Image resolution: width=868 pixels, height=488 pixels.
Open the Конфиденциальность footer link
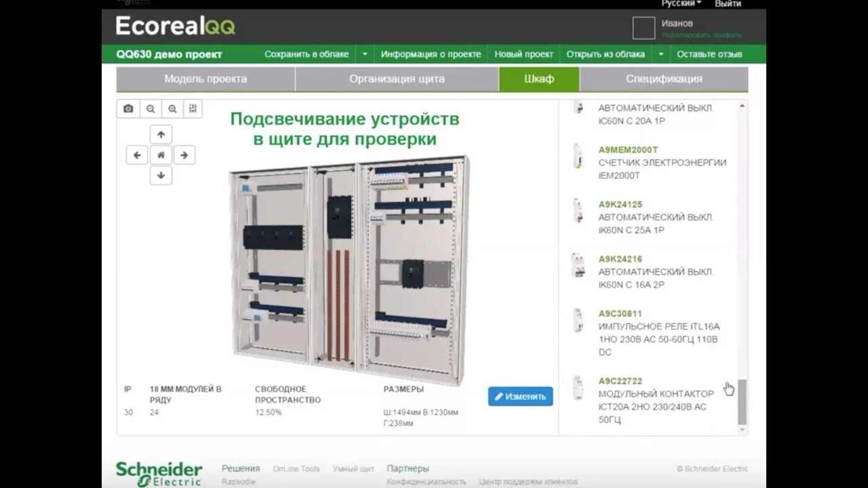point(427,482)
